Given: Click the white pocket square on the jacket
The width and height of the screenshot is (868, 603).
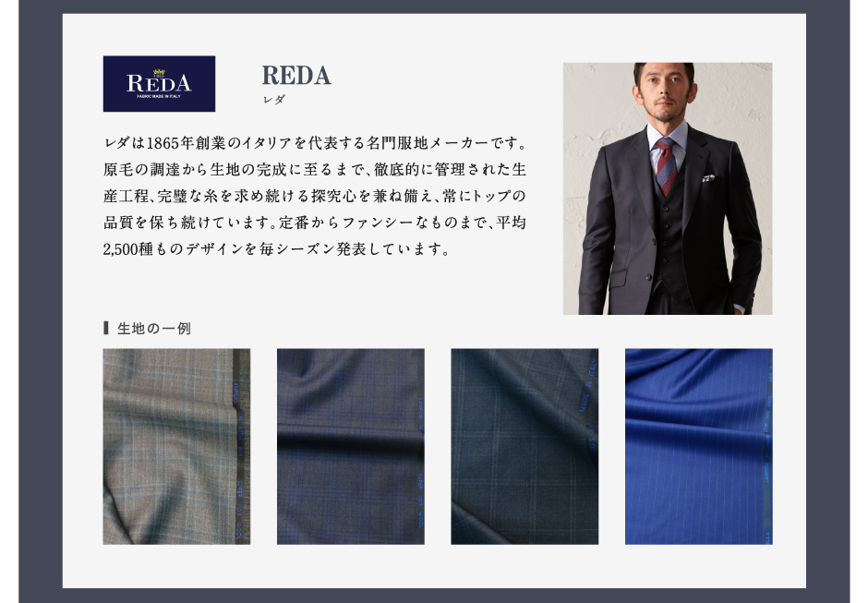Looking at the screenshot, I should pos(708,178).
